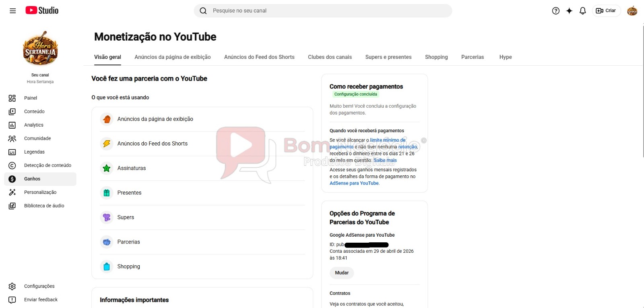Open the AdSense para YouTube link
Screen dimensions: 644x308
354,183
